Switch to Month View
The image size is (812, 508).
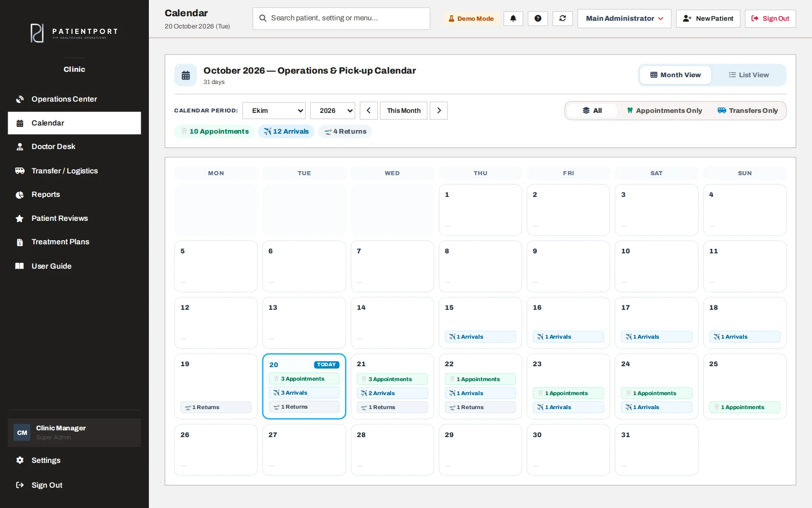click(x=675, y=75)
